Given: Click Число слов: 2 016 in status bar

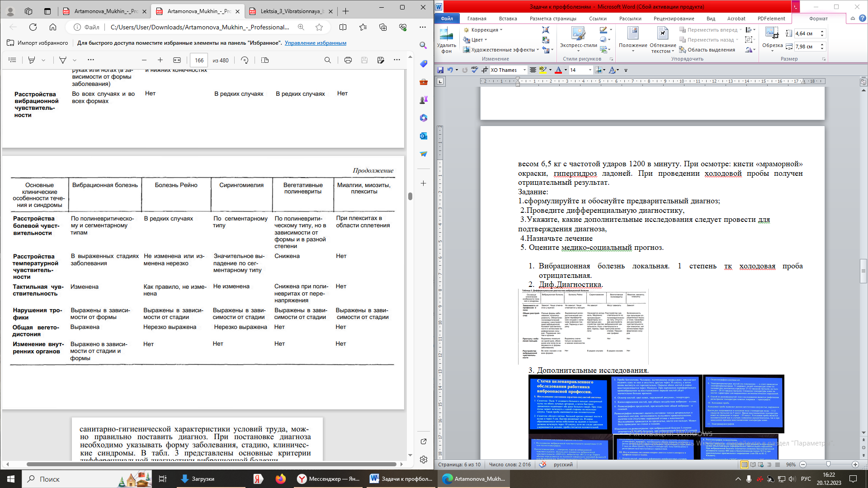Looking at the screenshot, I should pyautogui.click(x=510, y=465).
